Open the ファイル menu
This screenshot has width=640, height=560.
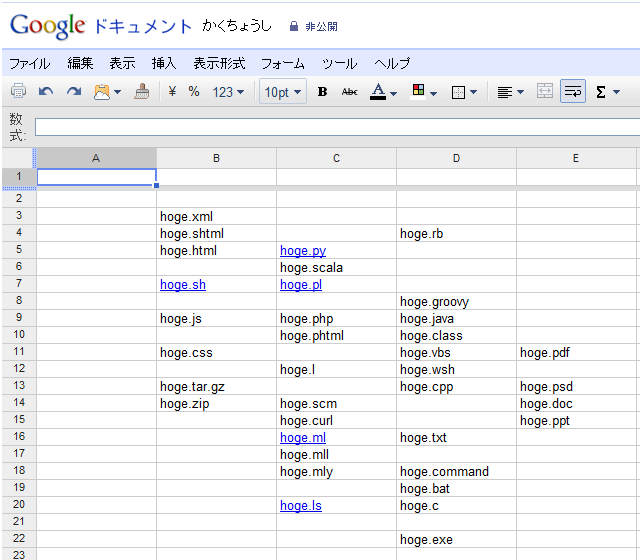(29, 63)
